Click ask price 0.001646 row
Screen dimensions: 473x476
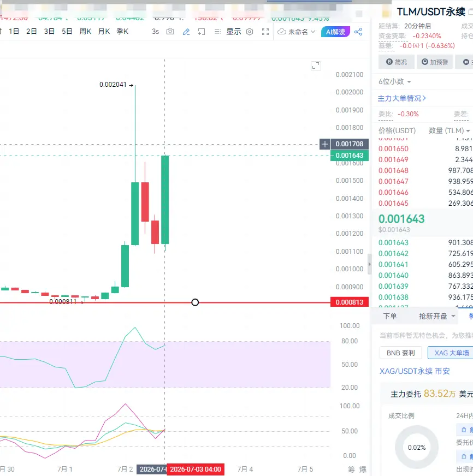point(425,193)
